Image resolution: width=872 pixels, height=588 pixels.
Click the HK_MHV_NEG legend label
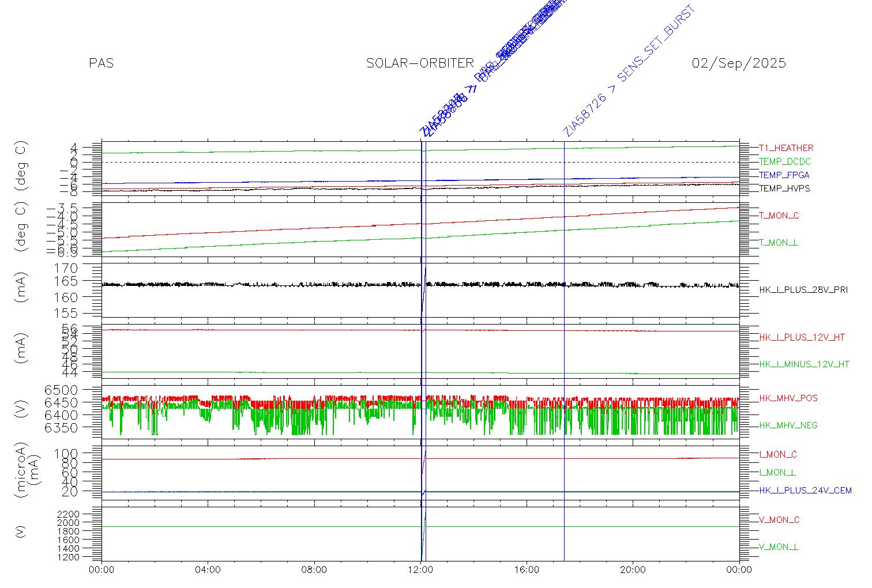click(x=788, y=425)
